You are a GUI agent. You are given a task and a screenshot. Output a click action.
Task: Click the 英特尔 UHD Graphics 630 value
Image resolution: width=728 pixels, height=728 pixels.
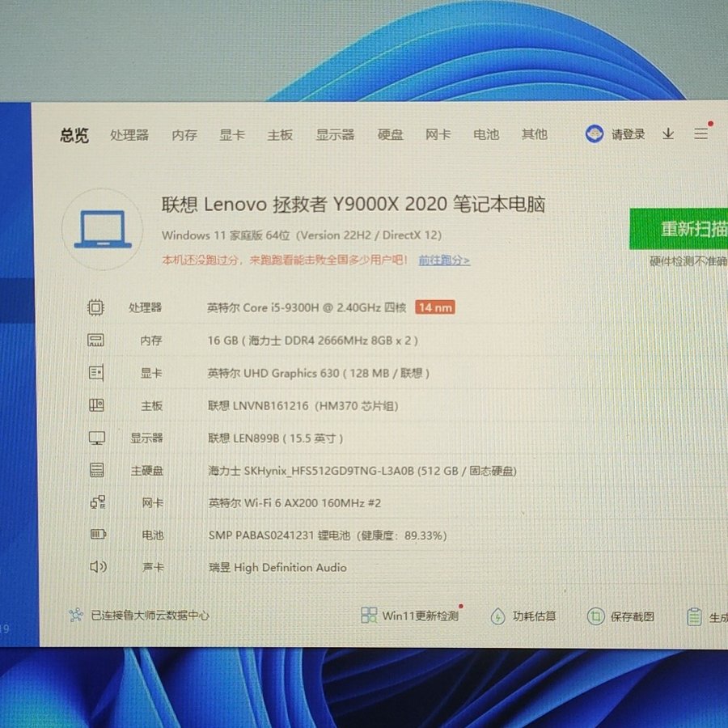pyautogui.click(x=319, y=373)
